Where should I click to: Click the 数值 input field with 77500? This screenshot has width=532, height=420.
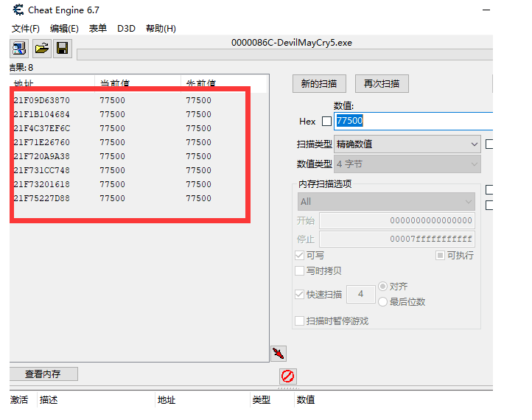click(413, 121)
